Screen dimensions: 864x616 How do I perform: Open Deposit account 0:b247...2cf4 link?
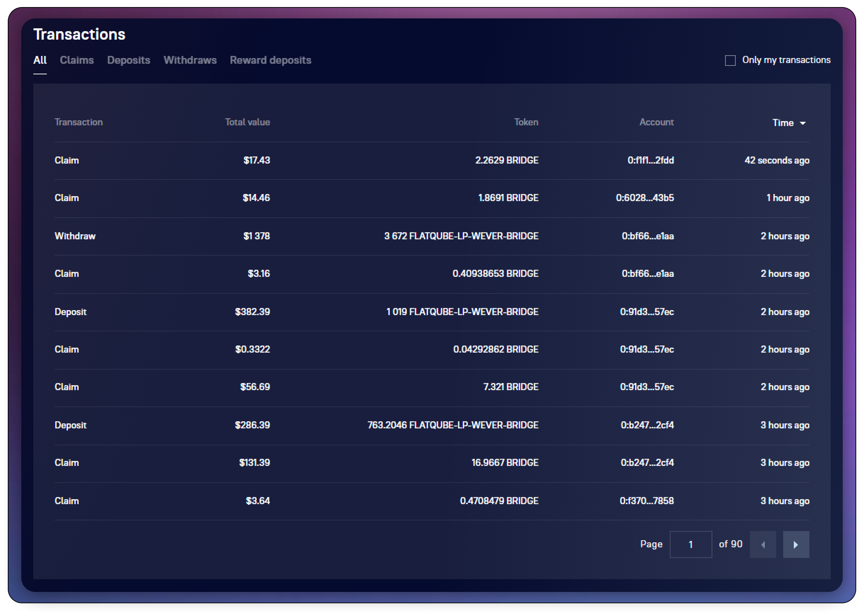[647, 425]
